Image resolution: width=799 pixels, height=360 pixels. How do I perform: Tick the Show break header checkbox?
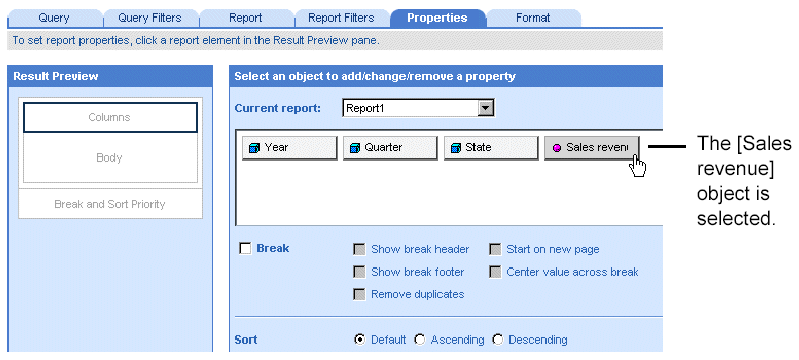(360, 249)
